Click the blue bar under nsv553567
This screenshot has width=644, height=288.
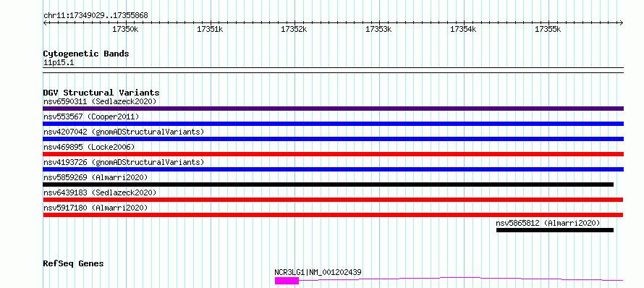pyautogui.click(x=333, y=124)
